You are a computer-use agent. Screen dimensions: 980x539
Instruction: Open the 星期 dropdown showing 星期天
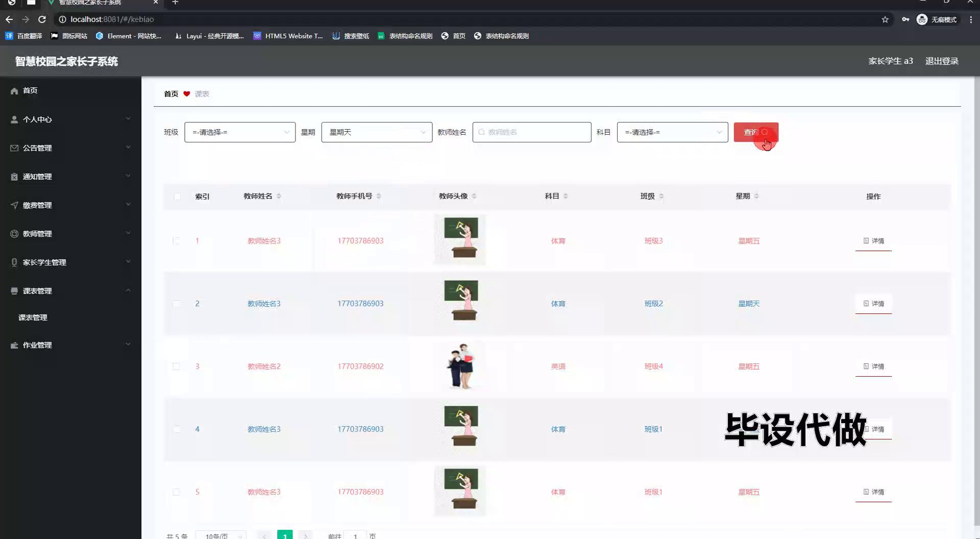pyautogui.click(x=376, y=132)
